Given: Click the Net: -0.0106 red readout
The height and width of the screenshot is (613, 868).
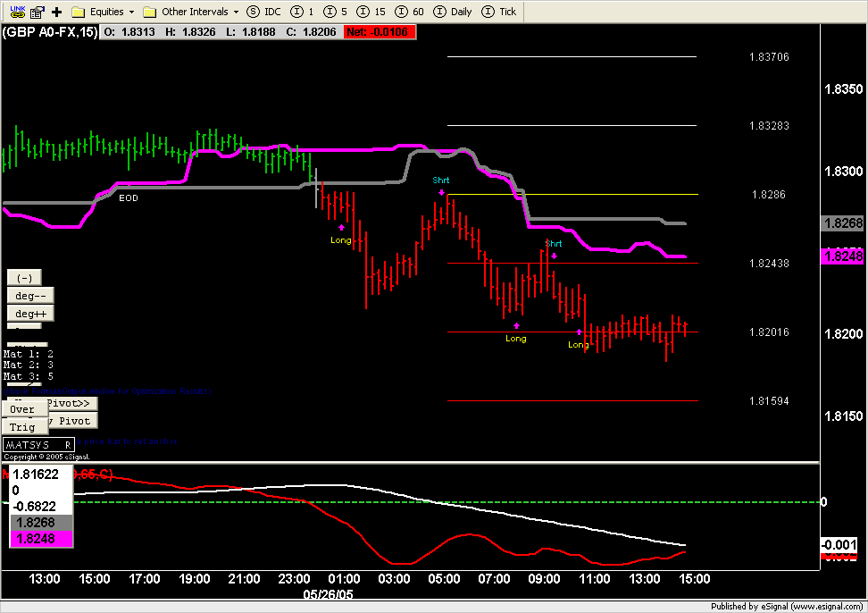Looking at the screenshot, I should pyautogui.click(x=380, y=32).
